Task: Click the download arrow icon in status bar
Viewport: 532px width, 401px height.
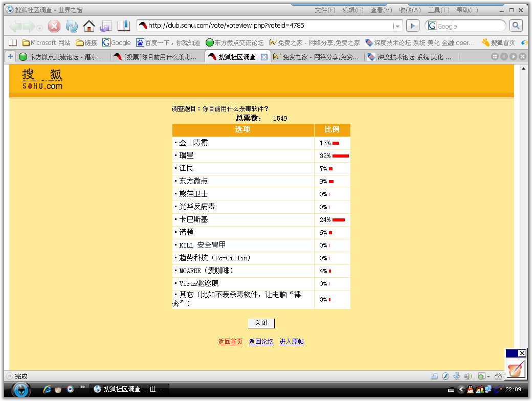Action: [x=457, y=376]
